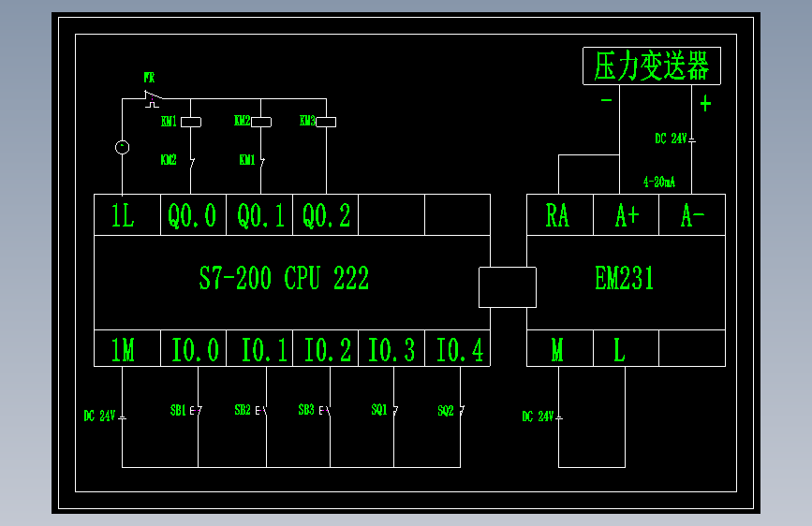Select the I0.3 input terminal

391,348
